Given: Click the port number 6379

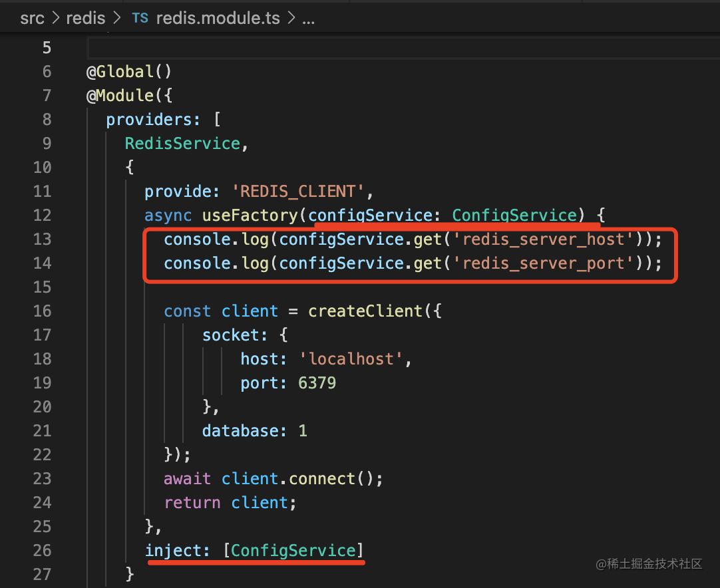Looking at the screenshot, I should tap(317, 383).
